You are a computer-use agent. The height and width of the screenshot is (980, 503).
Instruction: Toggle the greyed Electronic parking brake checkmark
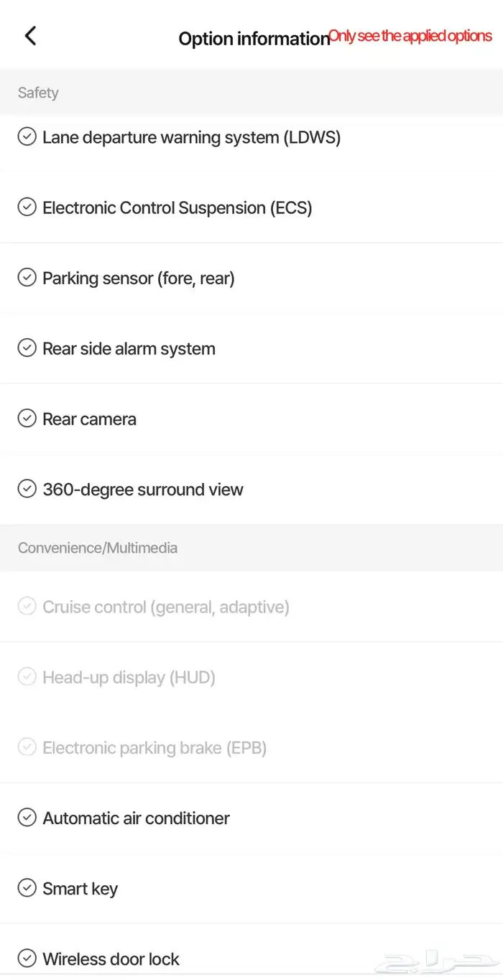pos(27,747)
